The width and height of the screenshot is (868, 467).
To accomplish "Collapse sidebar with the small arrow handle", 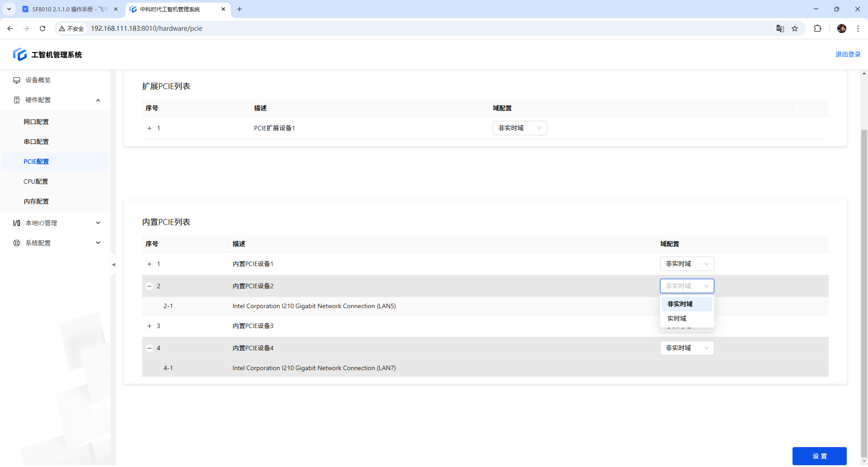I will tap(113, 265).
